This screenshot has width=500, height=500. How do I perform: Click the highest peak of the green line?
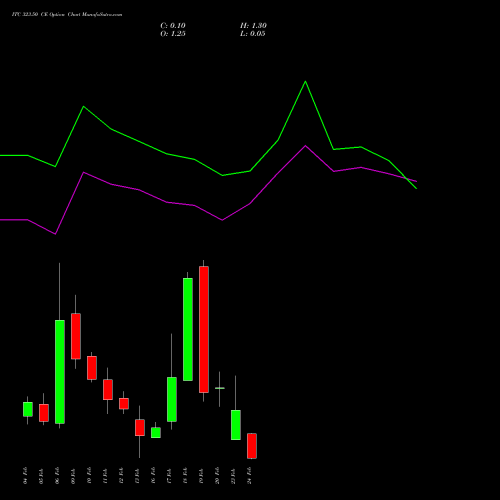coord(305,81)
